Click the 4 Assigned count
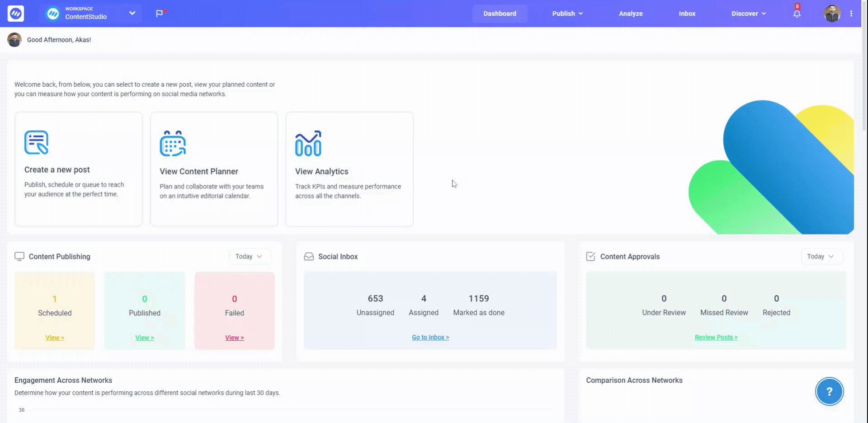 pos(424,298)
